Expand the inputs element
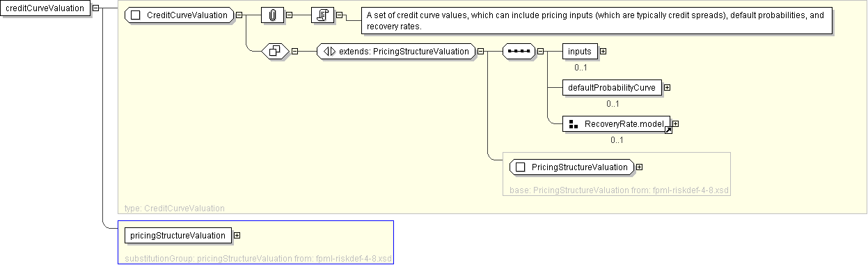This screenshot has width=868, height=265. coord(603,51)
